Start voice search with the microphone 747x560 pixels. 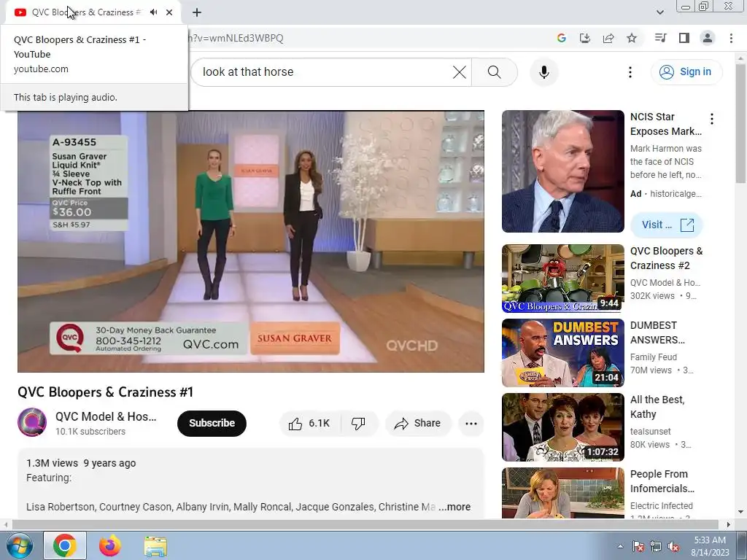pos(544,72)
